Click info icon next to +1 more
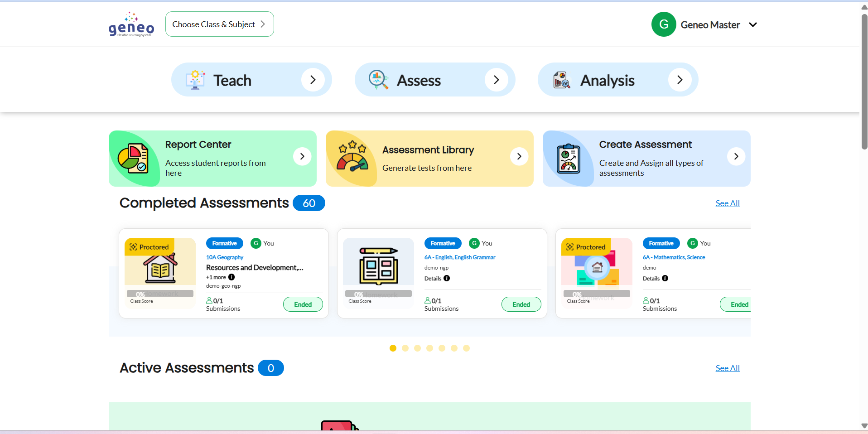The image size is (868, 434). point(231,277)
